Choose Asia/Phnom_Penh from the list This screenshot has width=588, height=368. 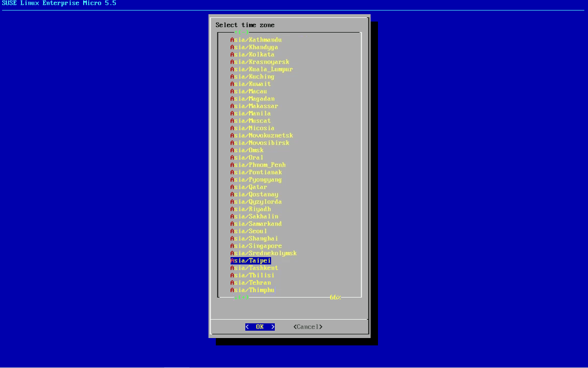click(257, 165)
